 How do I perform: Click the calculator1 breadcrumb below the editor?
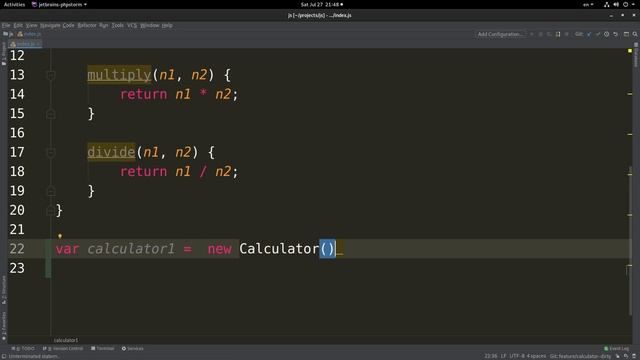(x=66, y=340)
